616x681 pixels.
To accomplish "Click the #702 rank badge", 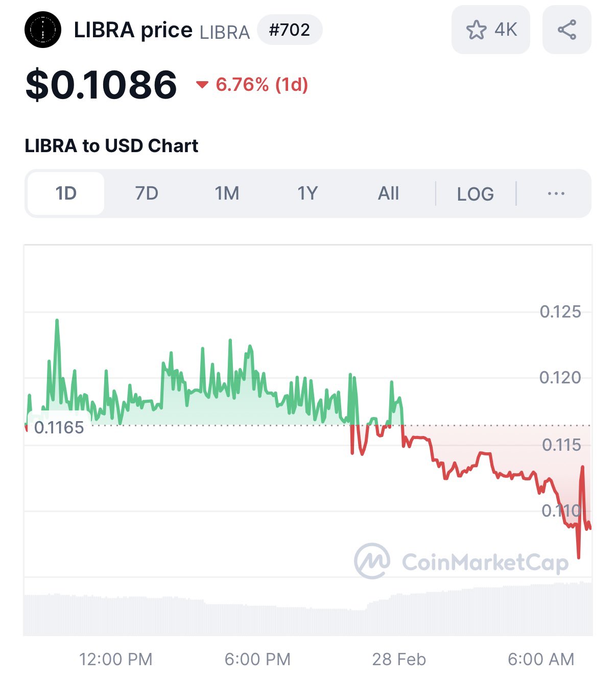I will [x=290, y=30].
